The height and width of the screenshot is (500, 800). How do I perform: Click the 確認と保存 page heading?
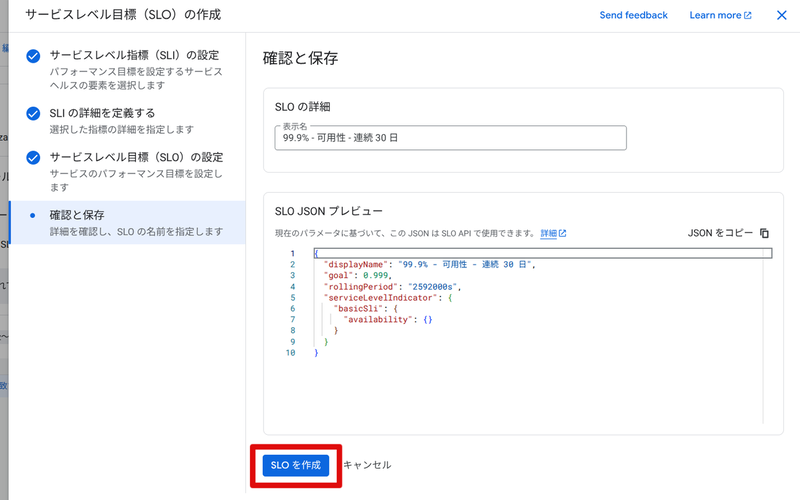301,58
